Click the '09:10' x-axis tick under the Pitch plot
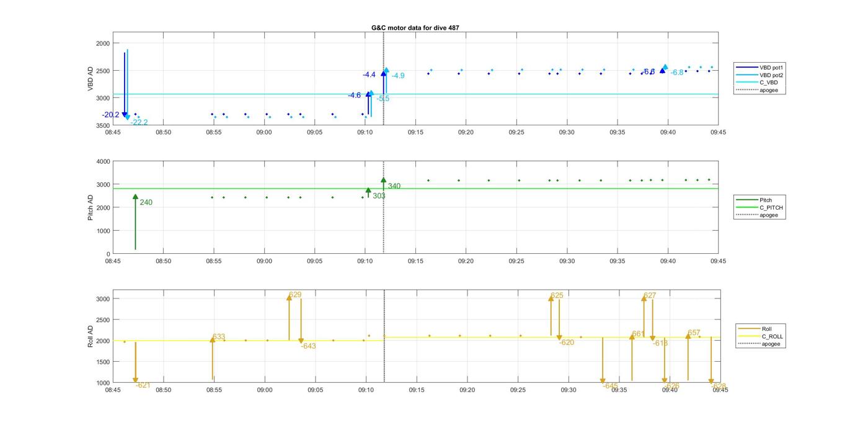Viewport: 868px width, 430px height. pyautogui.click(x=365, y=261)
